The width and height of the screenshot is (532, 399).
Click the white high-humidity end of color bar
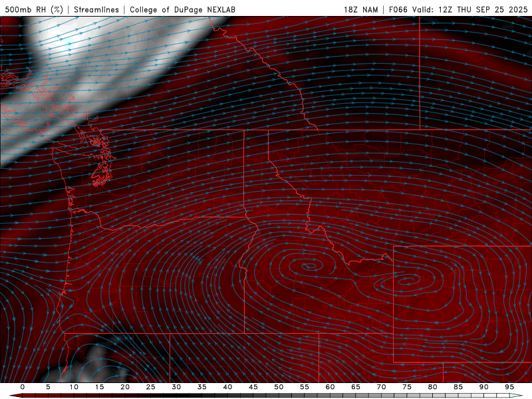point(516,396)
